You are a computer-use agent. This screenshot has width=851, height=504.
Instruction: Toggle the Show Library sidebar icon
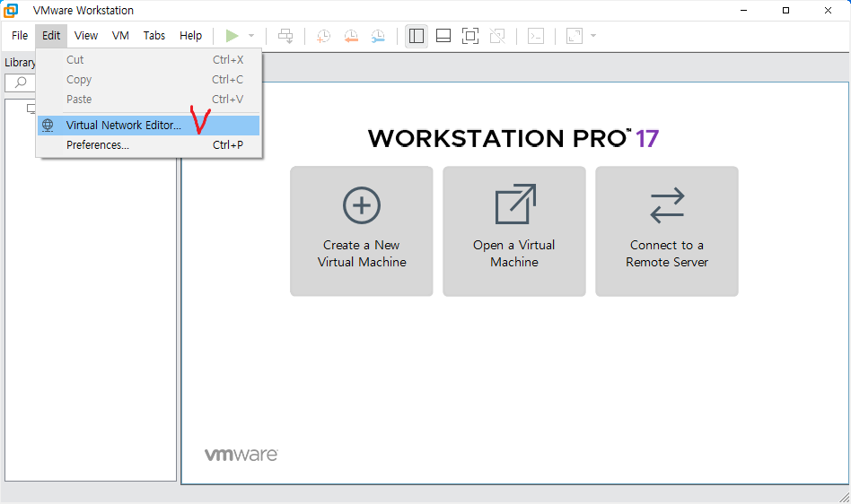417,36
